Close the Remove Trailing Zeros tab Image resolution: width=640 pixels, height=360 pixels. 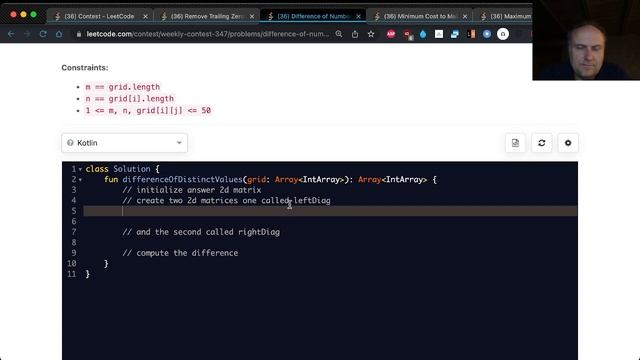(252, 16)
